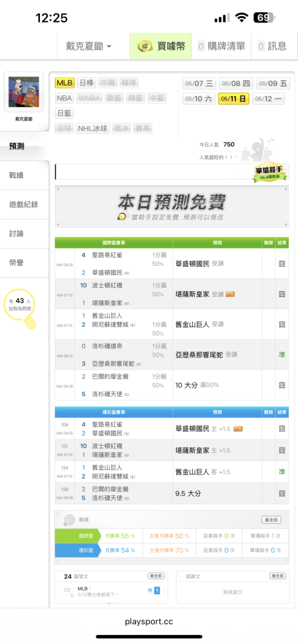Select the 賽馬 league filter

coord(143,129)
